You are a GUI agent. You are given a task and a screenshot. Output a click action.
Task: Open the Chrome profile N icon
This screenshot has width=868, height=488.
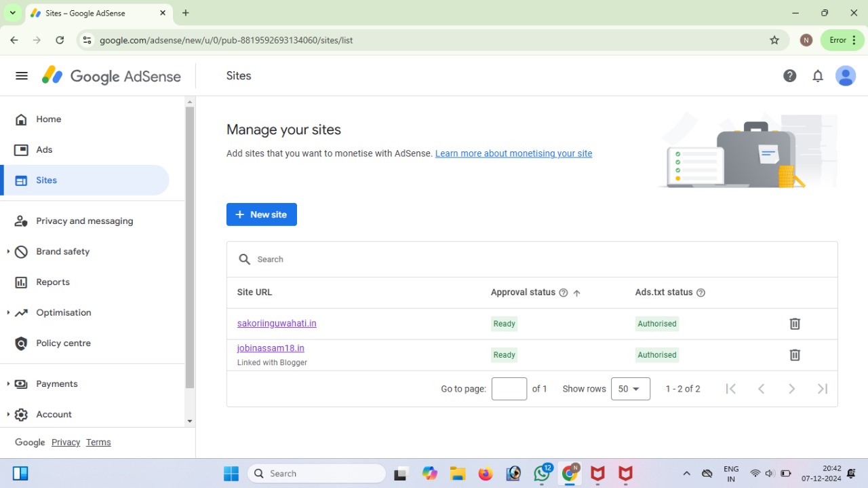click(x=806, y=40)
